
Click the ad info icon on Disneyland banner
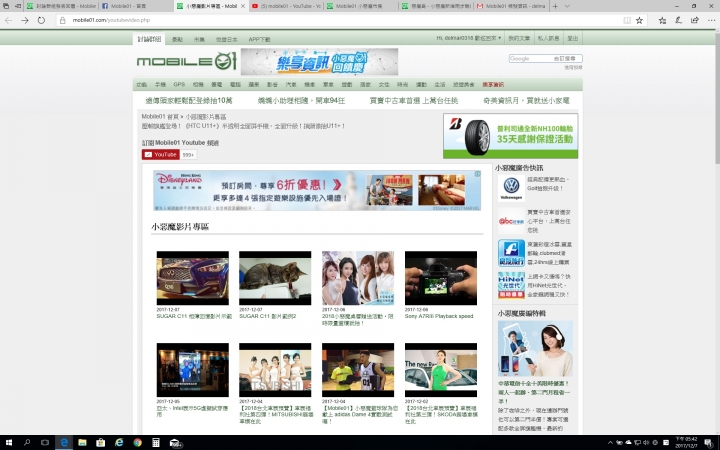coord(478,174)
